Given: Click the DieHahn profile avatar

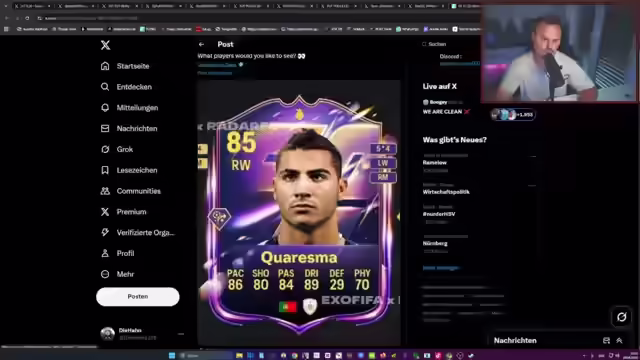Looking at the screenshot, I should coord(108,334).
